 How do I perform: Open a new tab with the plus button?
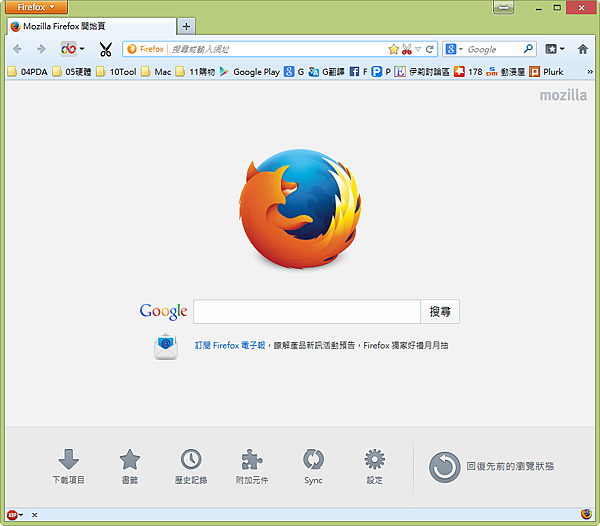186,26
